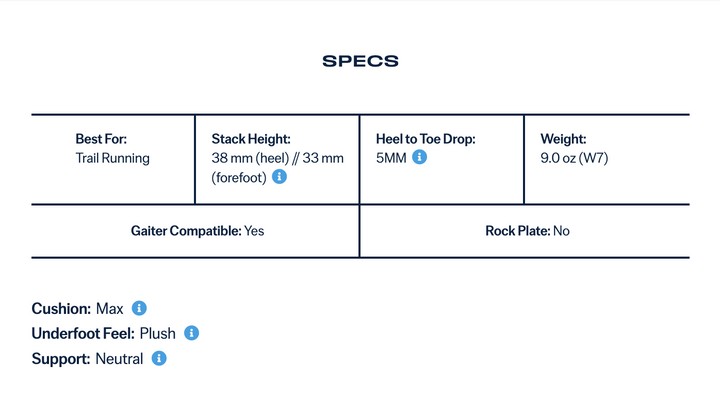Show the Cushion info icon details
720x411 pixels.
coord(140,308)
